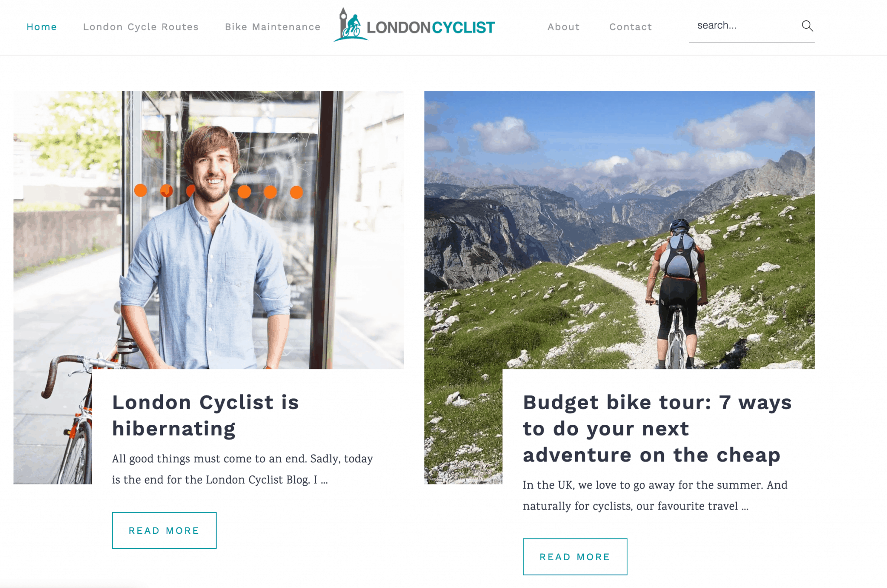This screenshot has height=588, width=887.
Task: Click the mountain biker trail photo
Action: (x=619, y=230)
